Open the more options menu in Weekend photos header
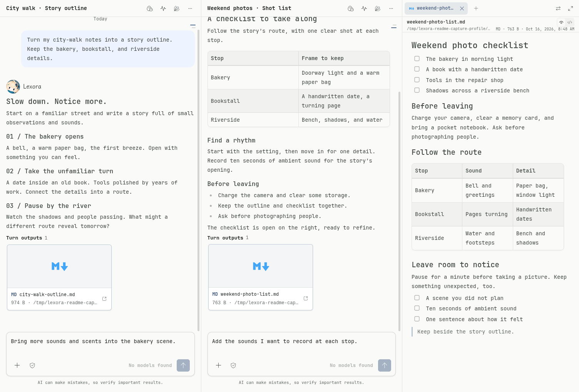 (x=391, y=8)
